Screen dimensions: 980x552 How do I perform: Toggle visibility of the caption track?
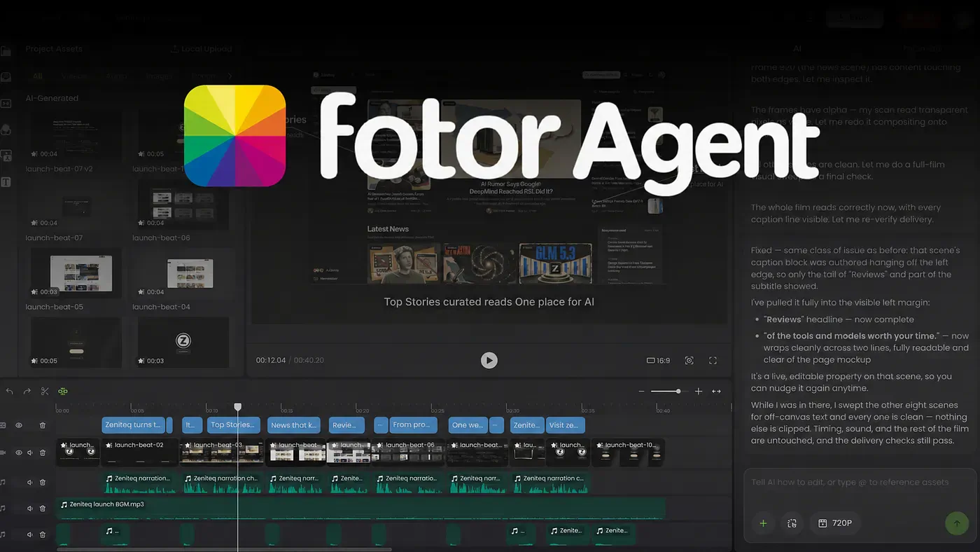tap(19, 425)
